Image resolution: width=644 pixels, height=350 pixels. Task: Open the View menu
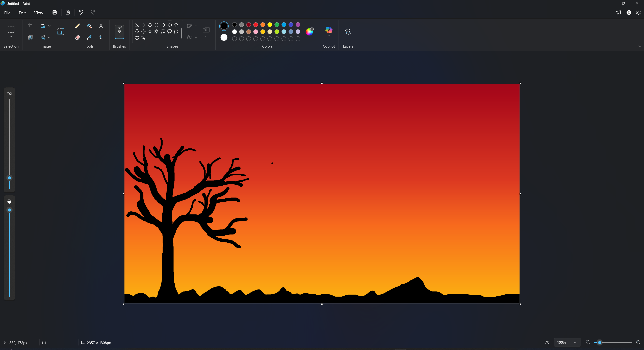(39, 13)
